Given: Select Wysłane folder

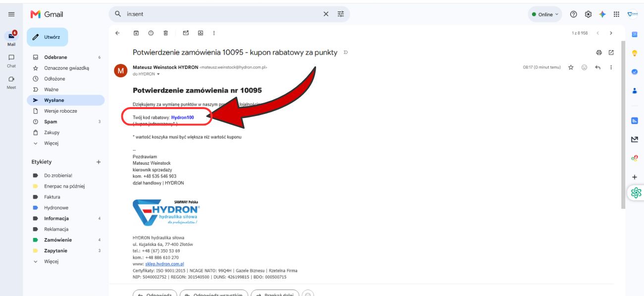Looking at the screenshot, I should (x=66, y=100).
